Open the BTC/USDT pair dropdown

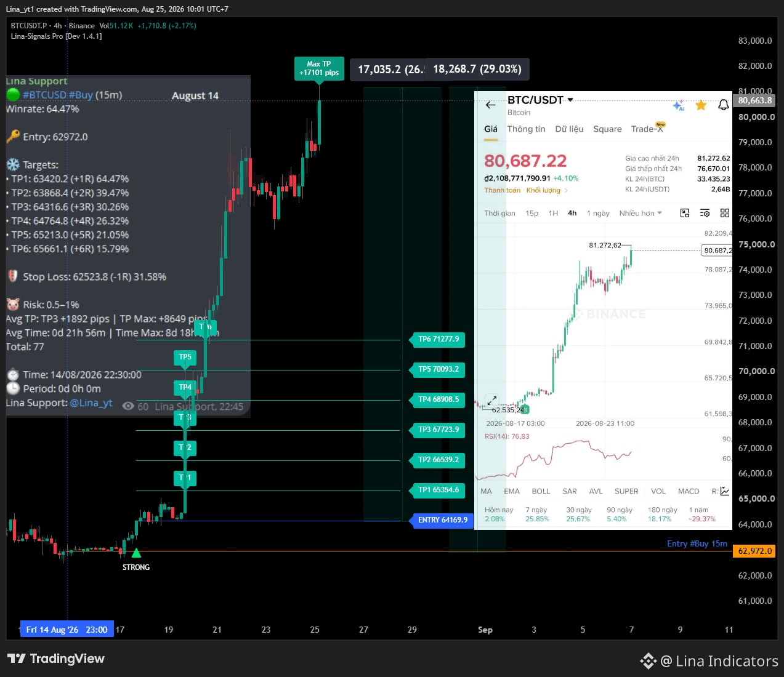coord(540,100)
